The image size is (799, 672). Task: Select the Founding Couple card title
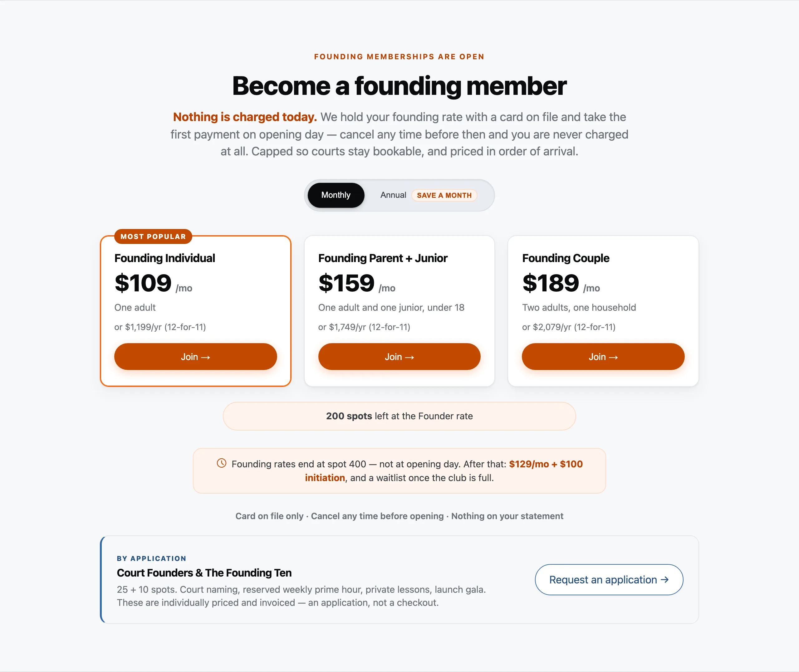pyautogui.click(x=566, y=258)
